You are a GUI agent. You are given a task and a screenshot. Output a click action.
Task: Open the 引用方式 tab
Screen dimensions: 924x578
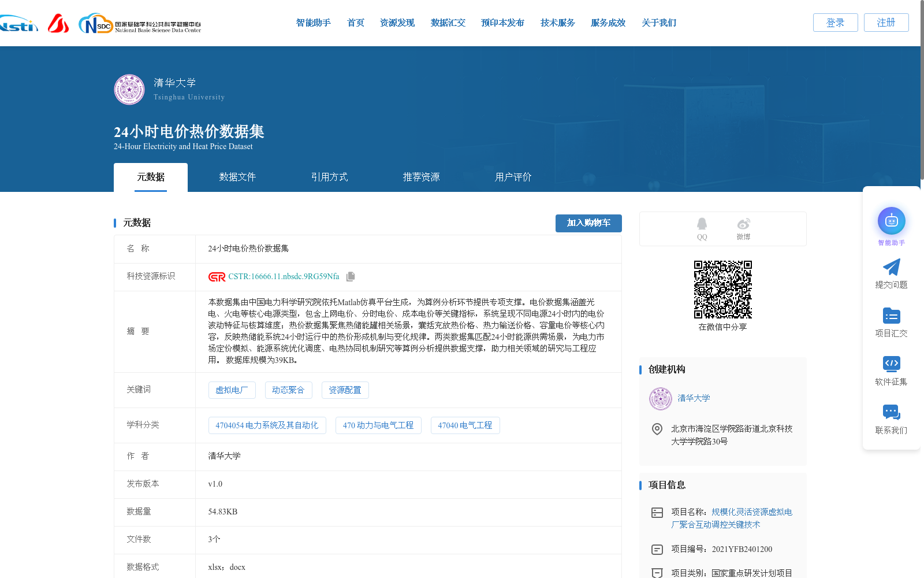(x=330, y=177)
